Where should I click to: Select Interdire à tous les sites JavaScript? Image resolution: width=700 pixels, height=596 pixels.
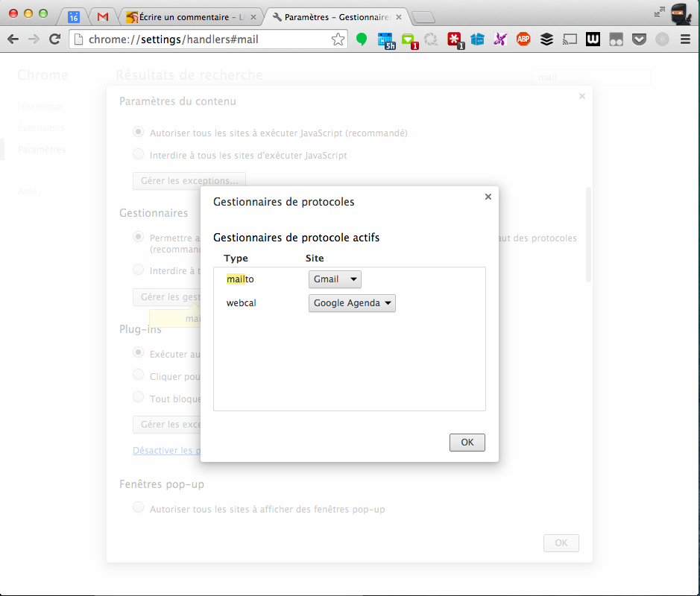click(139, 154)
